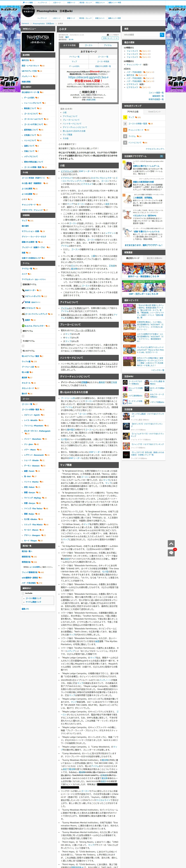186x868 pixels.
Task: Open 【ジョジョオラドラ】リセマラ当たりランキング article
Action: coord(147,435)
